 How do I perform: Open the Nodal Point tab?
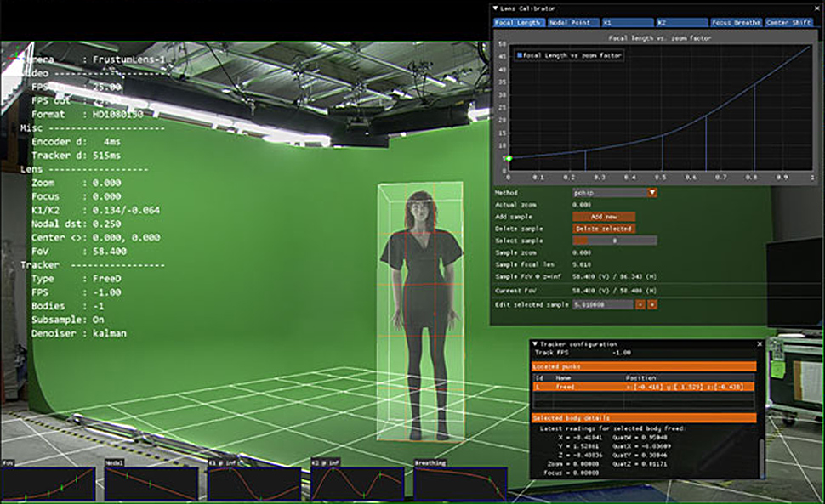[x=572, y=22]
